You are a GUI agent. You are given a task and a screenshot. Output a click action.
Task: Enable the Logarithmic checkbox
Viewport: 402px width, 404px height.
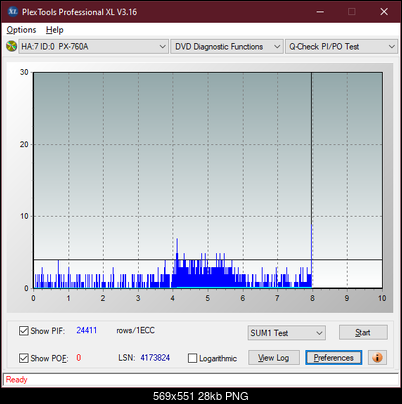192,358
